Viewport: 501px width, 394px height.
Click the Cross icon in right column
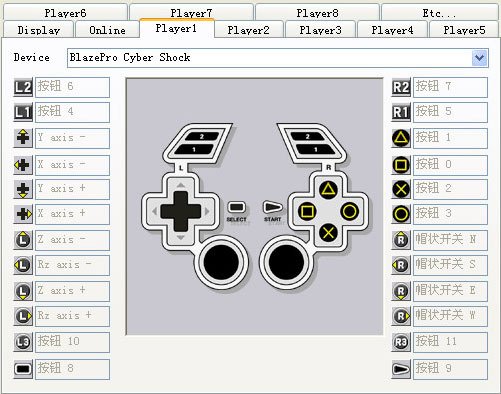coord(401,189)
